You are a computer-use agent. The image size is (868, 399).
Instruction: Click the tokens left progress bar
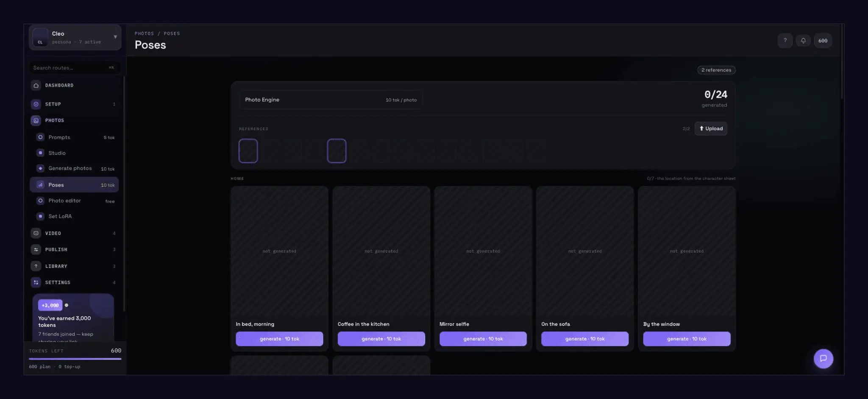[x=75, y=359]
